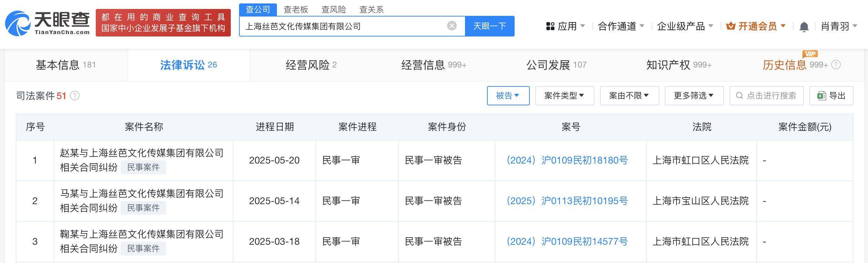Viewport: 868px width, 263px height.
Task: Open the 案由不限 filter dropdown
Action: 629,96
